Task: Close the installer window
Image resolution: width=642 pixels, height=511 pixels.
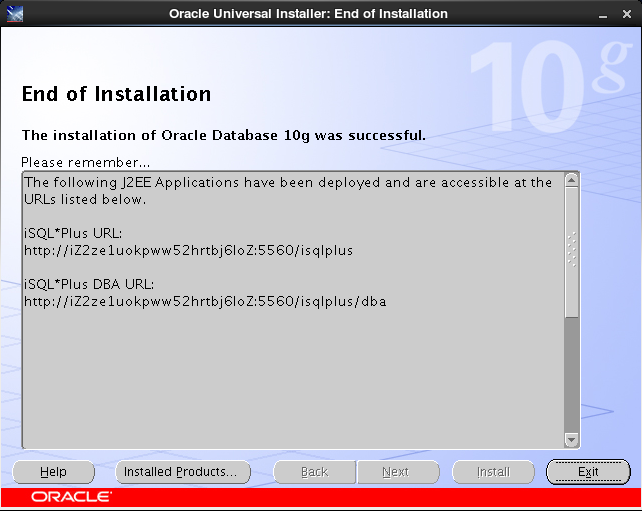Action: click(626, 14)
